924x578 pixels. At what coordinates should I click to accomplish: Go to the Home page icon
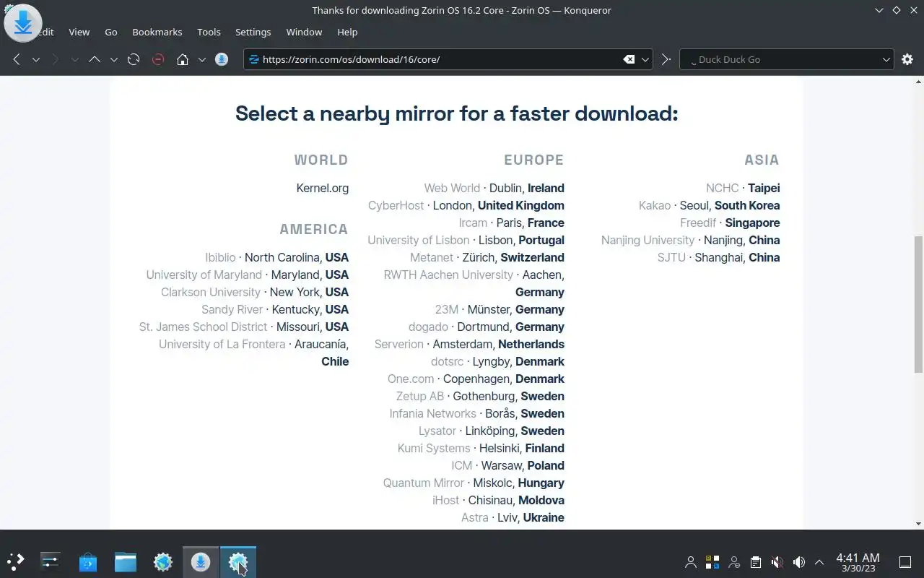183,59
